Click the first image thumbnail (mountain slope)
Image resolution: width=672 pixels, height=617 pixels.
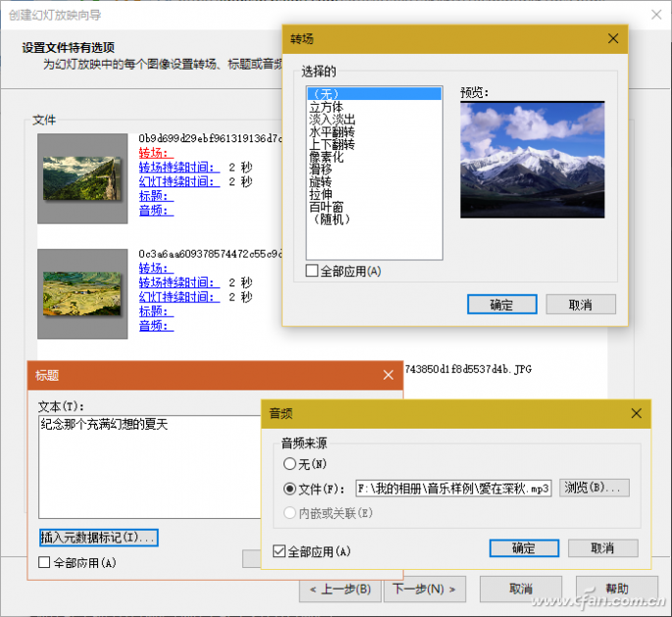[x=82, y=179]
